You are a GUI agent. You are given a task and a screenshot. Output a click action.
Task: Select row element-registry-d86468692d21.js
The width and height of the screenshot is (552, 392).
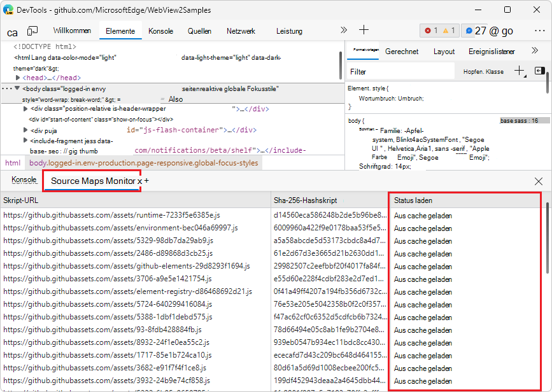click(x=271, y=291)
